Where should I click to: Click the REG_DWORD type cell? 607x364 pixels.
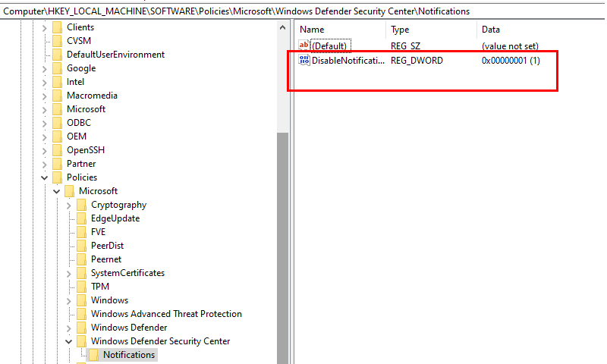[417, 61]
